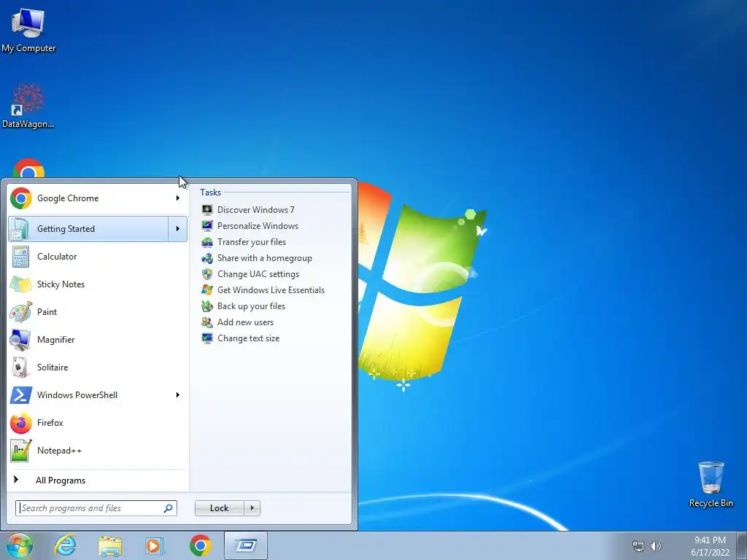This screenshot has width=747, height=560.
Task: Open Firefox from the Start menu
Action: pos(97,422)
